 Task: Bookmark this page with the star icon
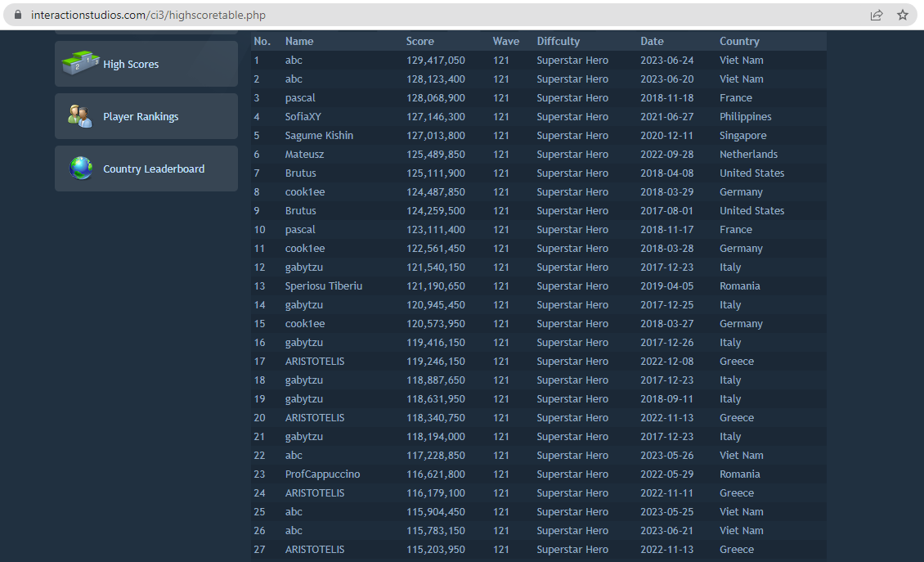pyautogui.click(x=902, y=15)
